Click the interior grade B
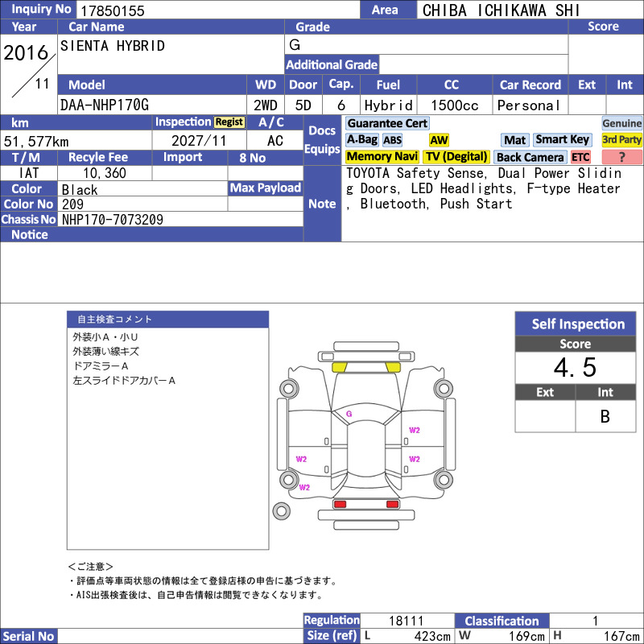Viewport: 644px width, 644px height. (x=605, y=416)
